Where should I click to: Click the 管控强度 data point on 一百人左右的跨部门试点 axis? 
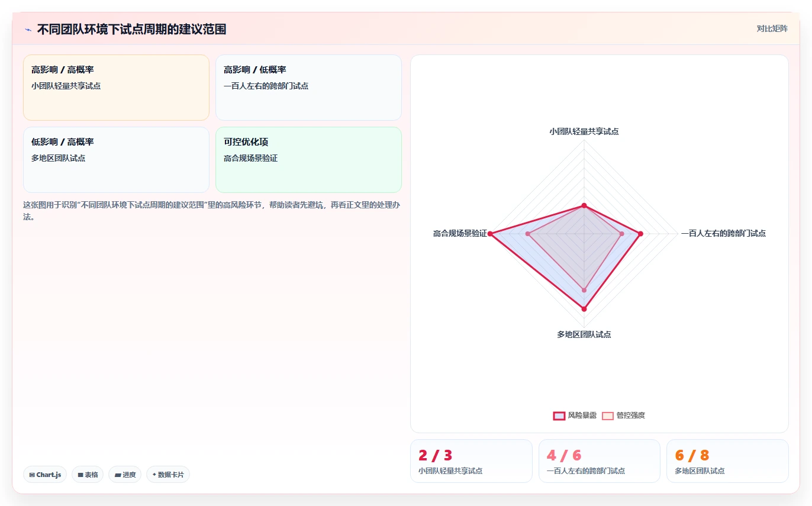pyautogui.click(x=621, y=234)
